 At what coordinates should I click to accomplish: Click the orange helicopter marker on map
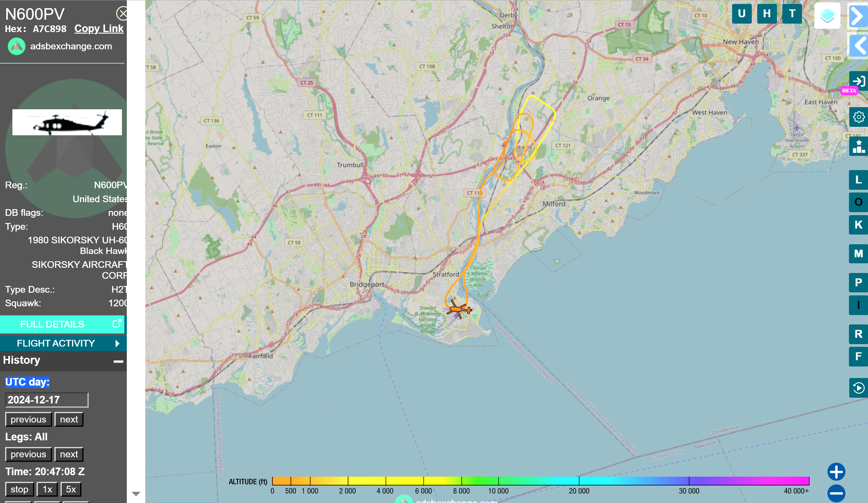click(x=459, y=309)
